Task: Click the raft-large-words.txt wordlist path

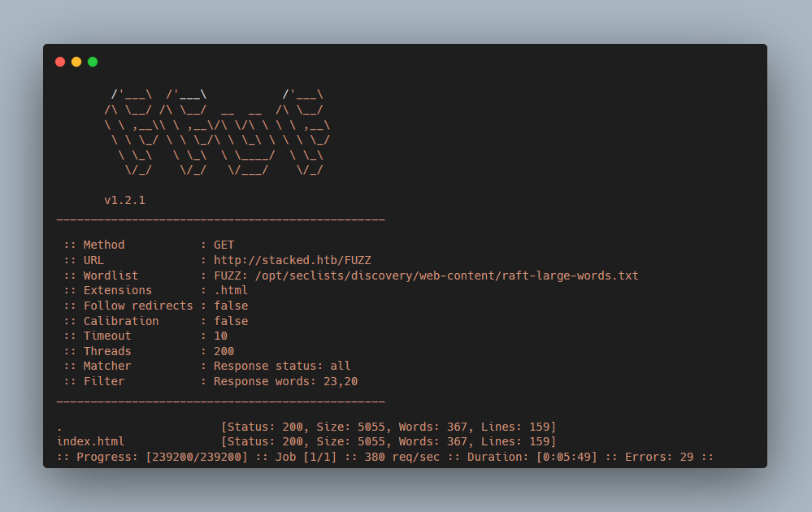Action: [446, 276]
